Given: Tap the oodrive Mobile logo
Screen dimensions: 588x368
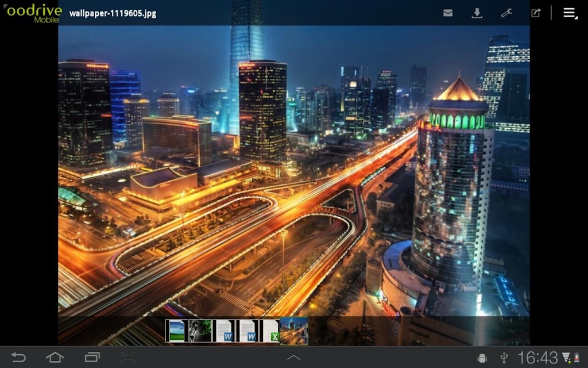Looking at the screenshot, I should (x=33, y=14).
